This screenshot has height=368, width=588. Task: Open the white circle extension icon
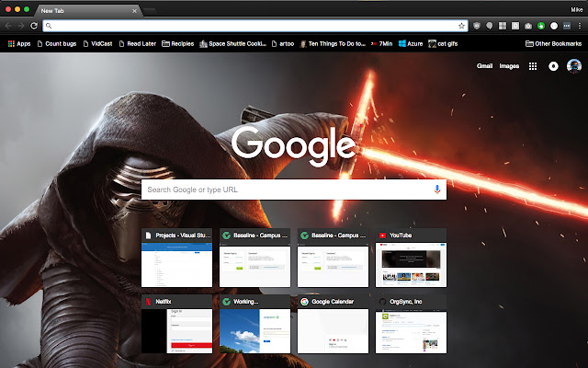pyautogui.click(x=554, y=26)
